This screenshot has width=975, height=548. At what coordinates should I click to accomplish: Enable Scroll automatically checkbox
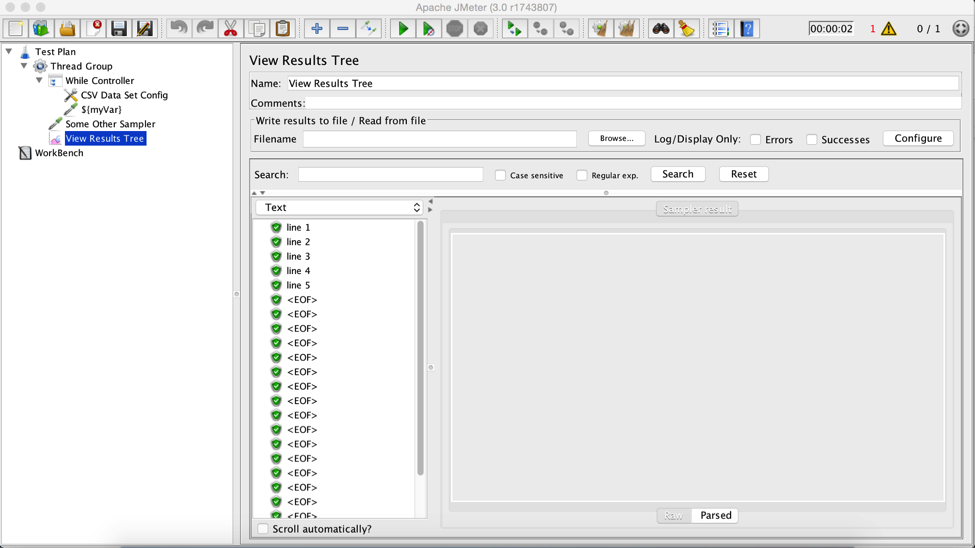click(263, 529)
